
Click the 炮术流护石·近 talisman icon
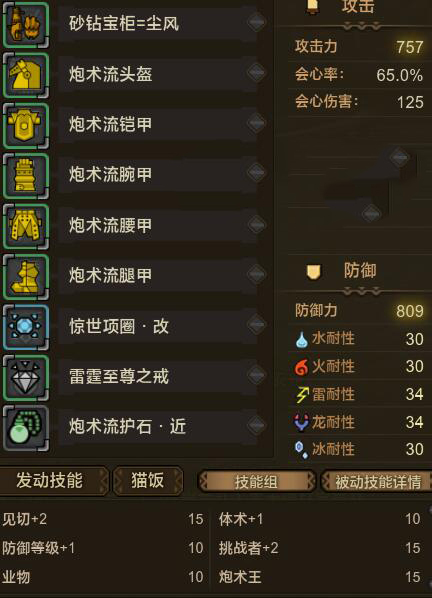[26, 428]
